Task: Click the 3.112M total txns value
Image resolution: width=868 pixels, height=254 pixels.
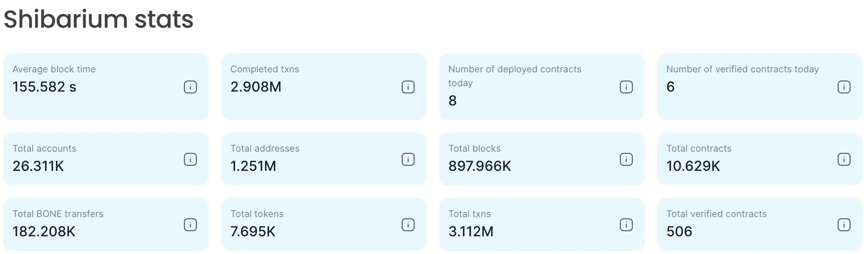Action: [x=471, y=232]
